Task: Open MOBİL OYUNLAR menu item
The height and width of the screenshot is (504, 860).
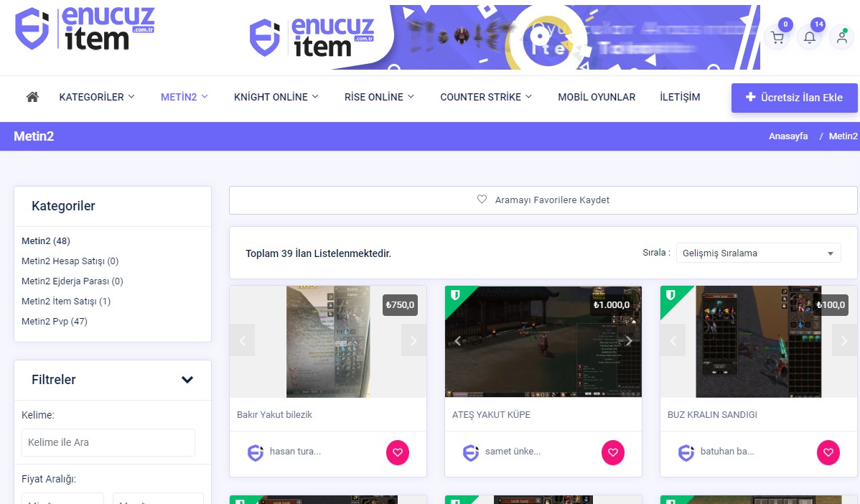Action: tap(597, 97)
